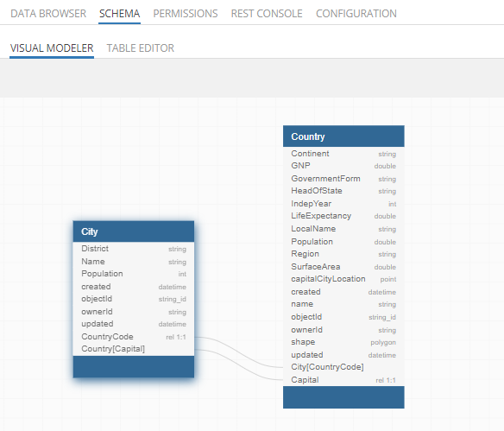Switch to the TABLE EDITOR sub-tab
504x431 pixels.
(x=140, y=48)
